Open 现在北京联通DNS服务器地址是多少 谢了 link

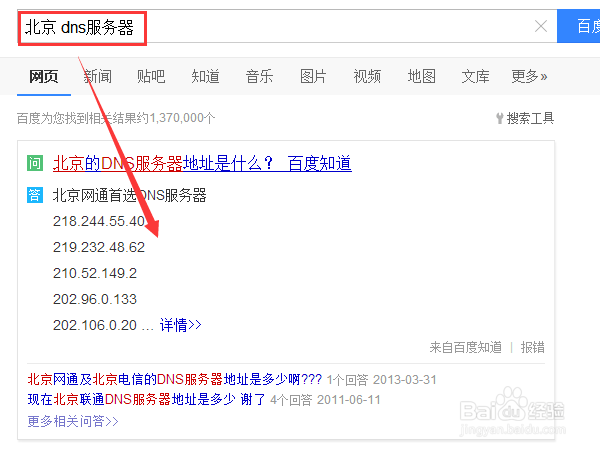coord(147,399)
